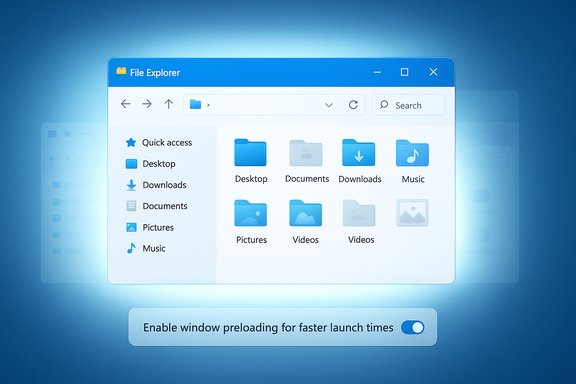Image resolution: width=576 pixels, height=384 pixels.
Task: Go forward with the right arrow
Action: (147, 104)
